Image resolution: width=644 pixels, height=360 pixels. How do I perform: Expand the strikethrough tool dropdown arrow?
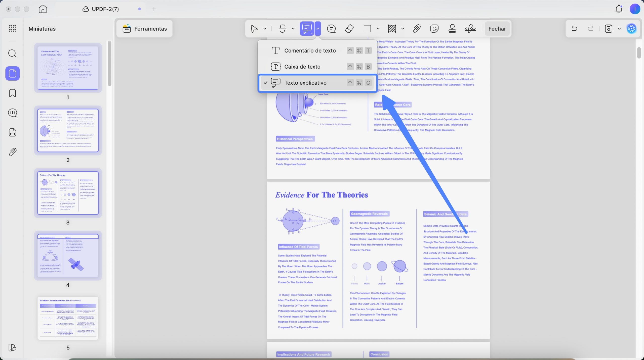coord(293,29)
